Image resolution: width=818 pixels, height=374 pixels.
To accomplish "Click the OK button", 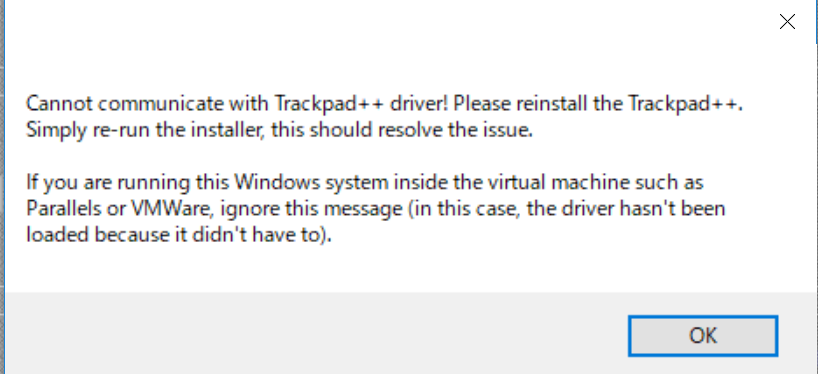I will [703, 335].
